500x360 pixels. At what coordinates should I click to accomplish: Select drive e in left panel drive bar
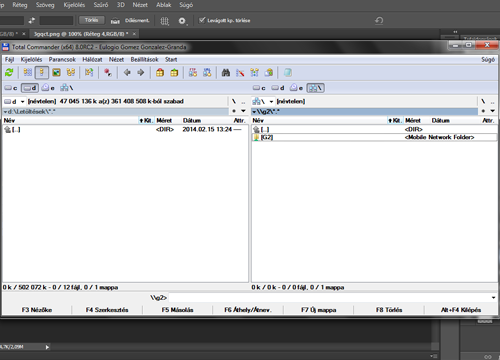point(48,88)
